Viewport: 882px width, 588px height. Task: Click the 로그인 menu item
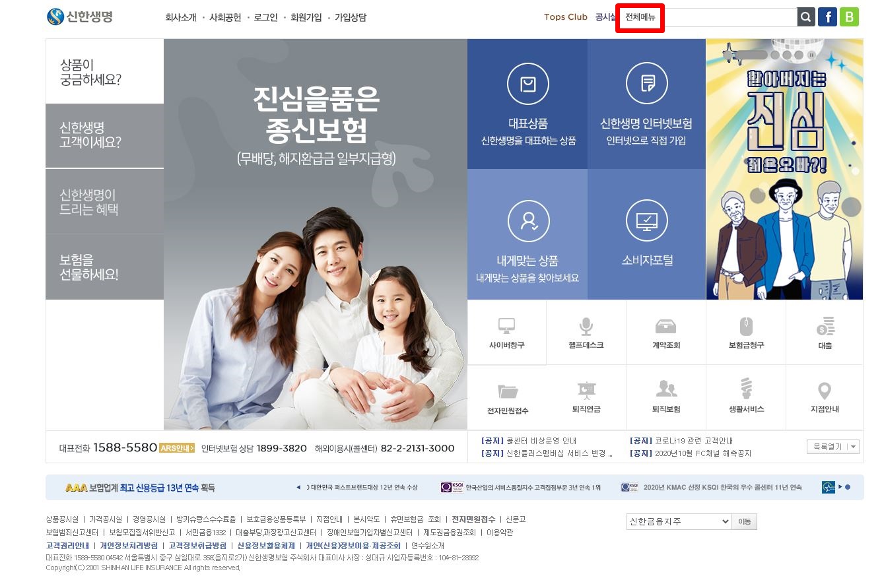(266, 18)
